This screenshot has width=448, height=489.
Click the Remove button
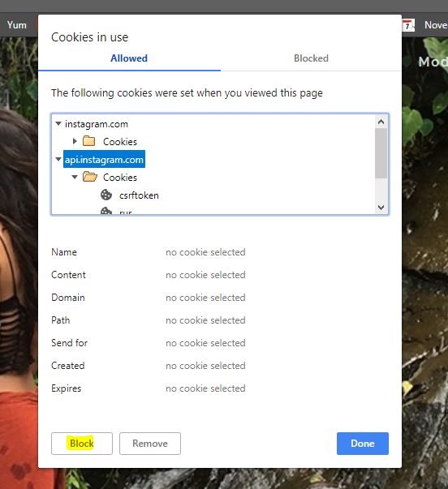click(150, 443)
